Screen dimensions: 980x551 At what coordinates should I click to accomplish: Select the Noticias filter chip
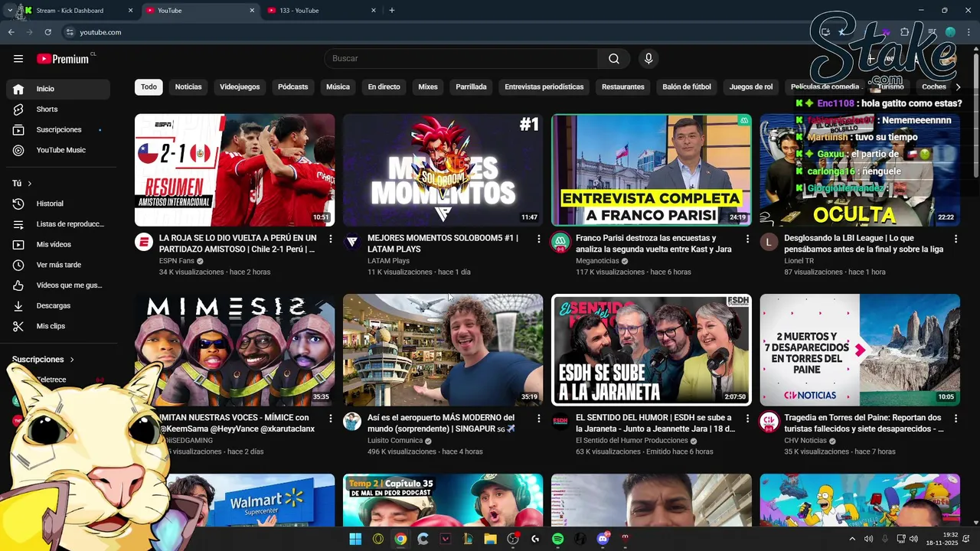tap(188, 87)
